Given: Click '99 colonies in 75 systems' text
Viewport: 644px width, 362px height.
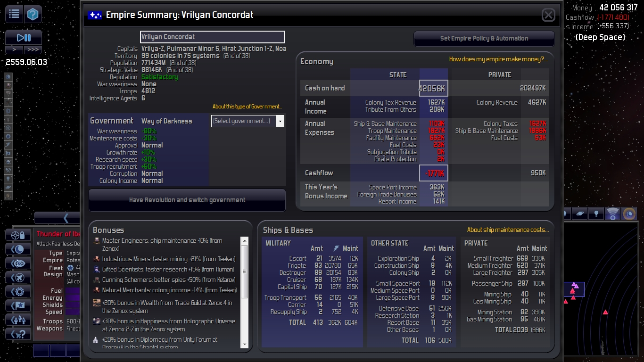Looking at the screenshot, I should 181,56.
